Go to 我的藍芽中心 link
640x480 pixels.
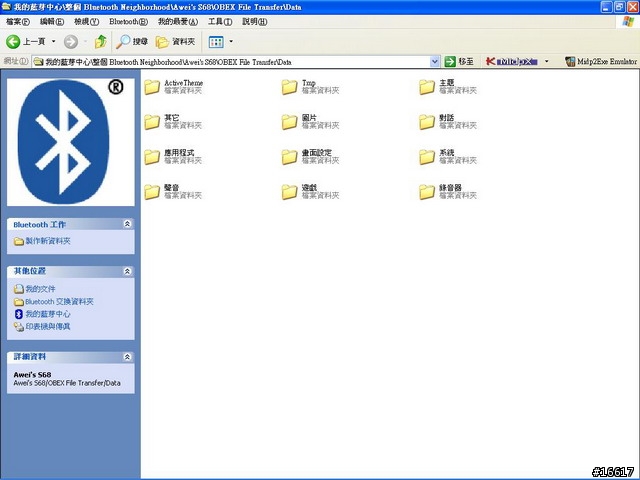42,314
